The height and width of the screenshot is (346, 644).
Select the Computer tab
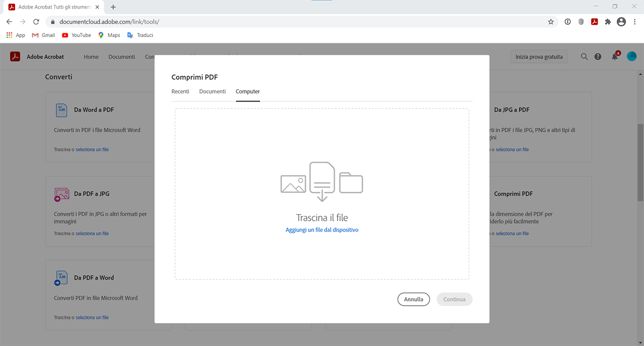pyautogui.click(x=248, y=91)
